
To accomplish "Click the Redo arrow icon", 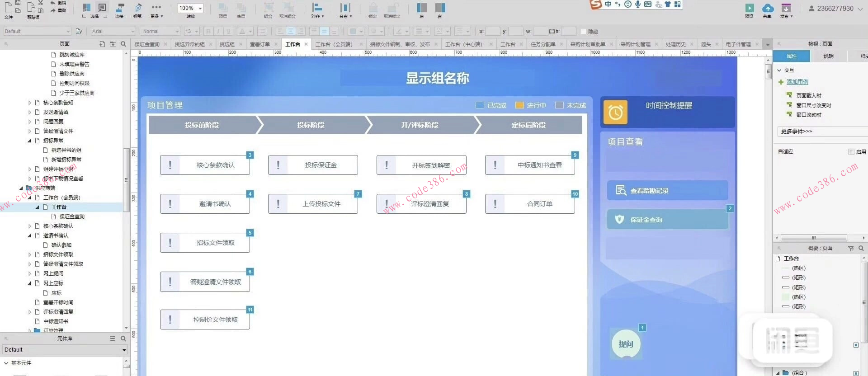I will [53, 10].
